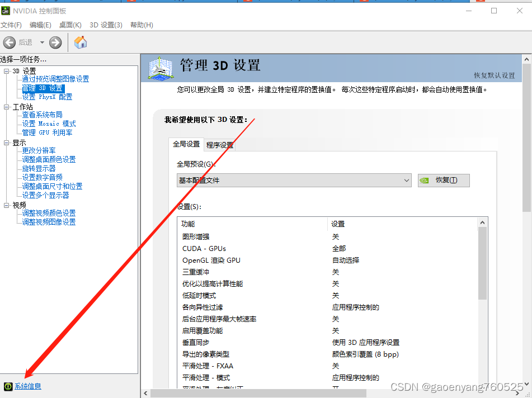
Task: Click the 功能 column header
Action: (x=252, y=224)
